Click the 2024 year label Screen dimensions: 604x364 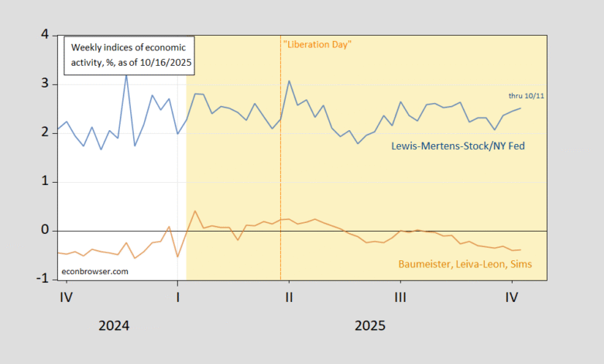tap(114, 325)
